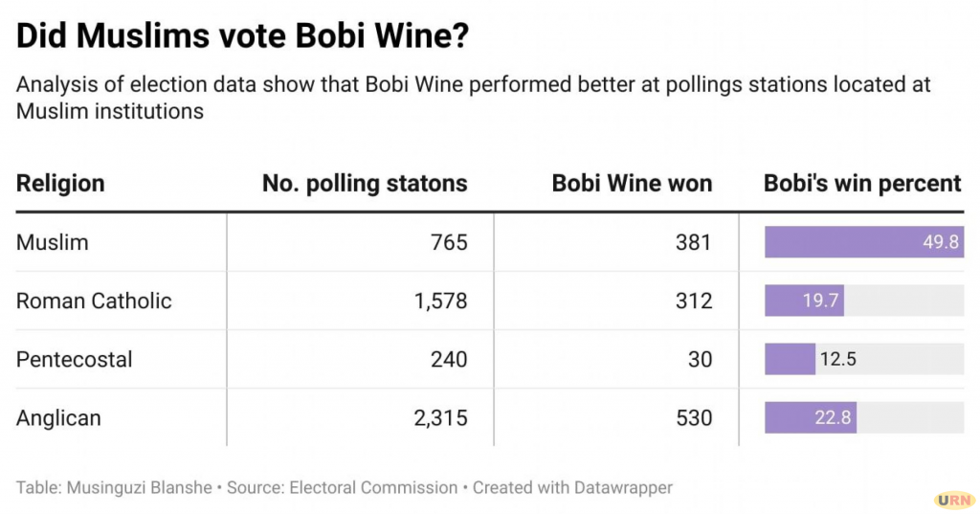The image size is (980, 514).
Task: Click the 22.8 purple percent bar
Action: [x=811, y=418]
